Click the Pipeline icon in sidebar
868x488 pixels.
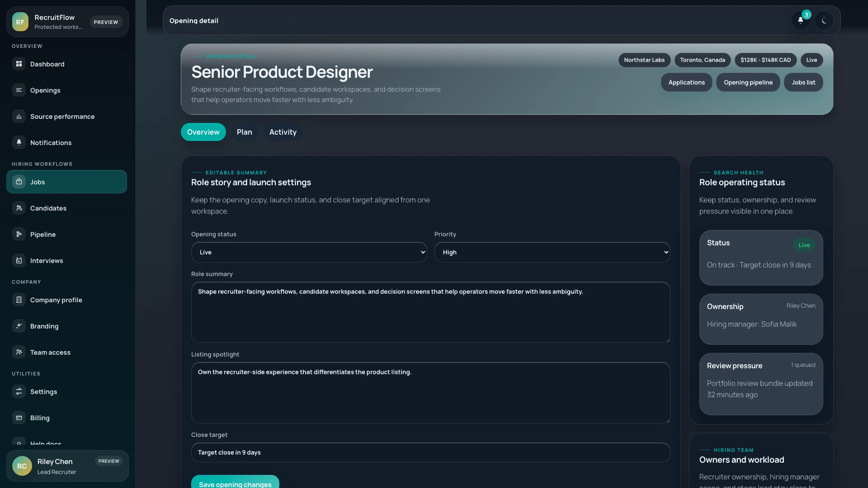pos(19,235)
